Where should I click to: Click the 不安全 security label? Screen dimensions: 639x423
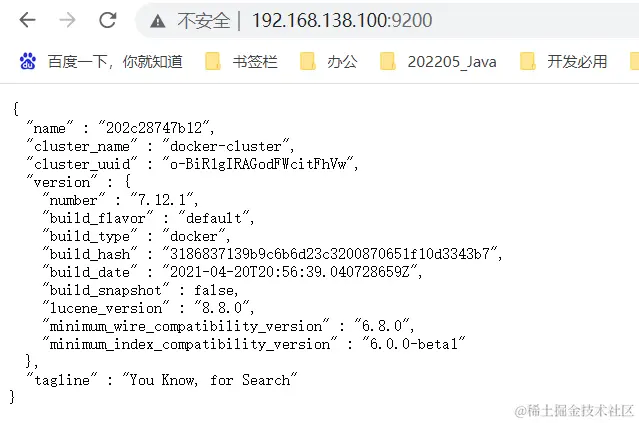coord(203,20)
